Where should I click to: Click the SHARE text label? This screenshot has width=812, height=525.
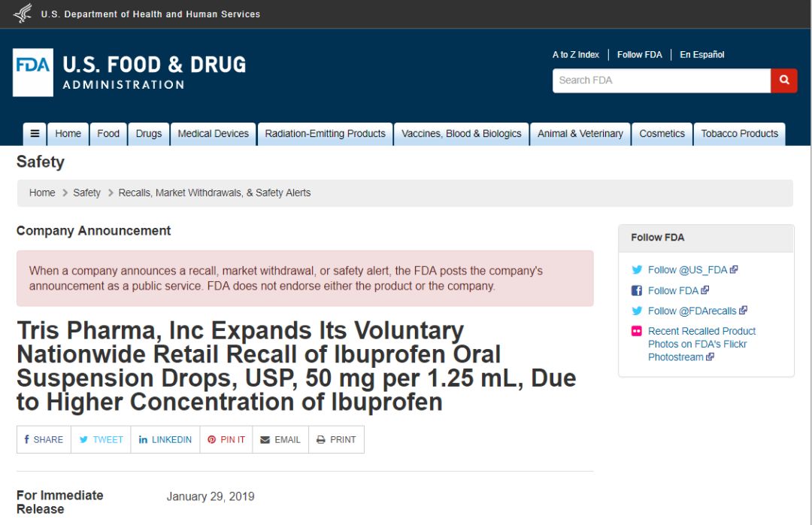coord(48,439)
